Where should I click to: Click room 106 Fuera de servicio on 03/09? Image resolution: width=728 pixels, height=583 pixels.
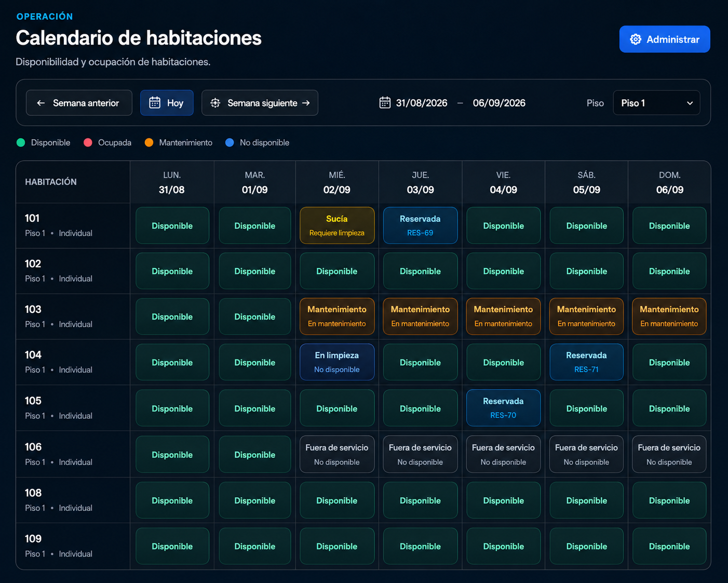pos(421,454)
